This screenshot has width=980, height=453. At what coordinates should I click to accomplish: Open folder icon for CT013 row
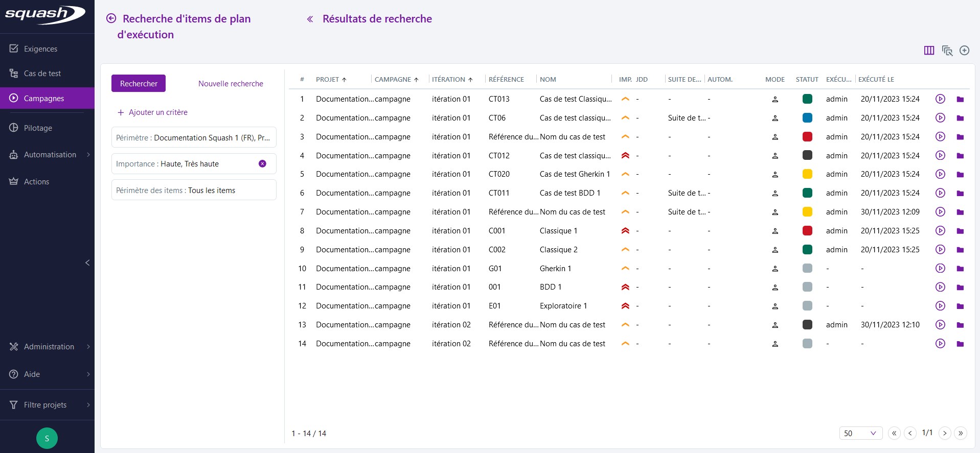tap(960, 99)
